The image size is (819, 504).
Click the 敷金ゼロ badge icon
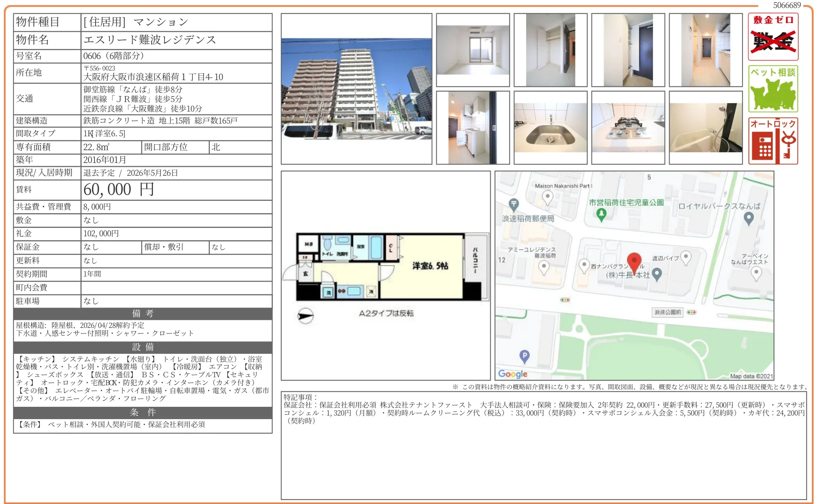[x=773, y=37]
